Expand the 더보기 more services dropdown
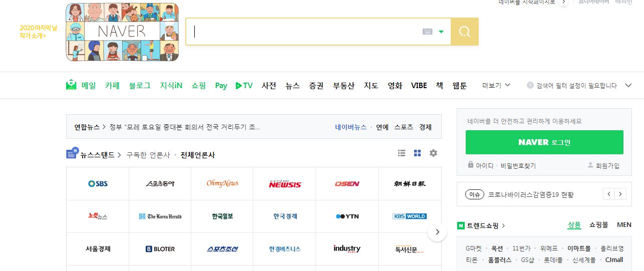 (x=496, y=85)
